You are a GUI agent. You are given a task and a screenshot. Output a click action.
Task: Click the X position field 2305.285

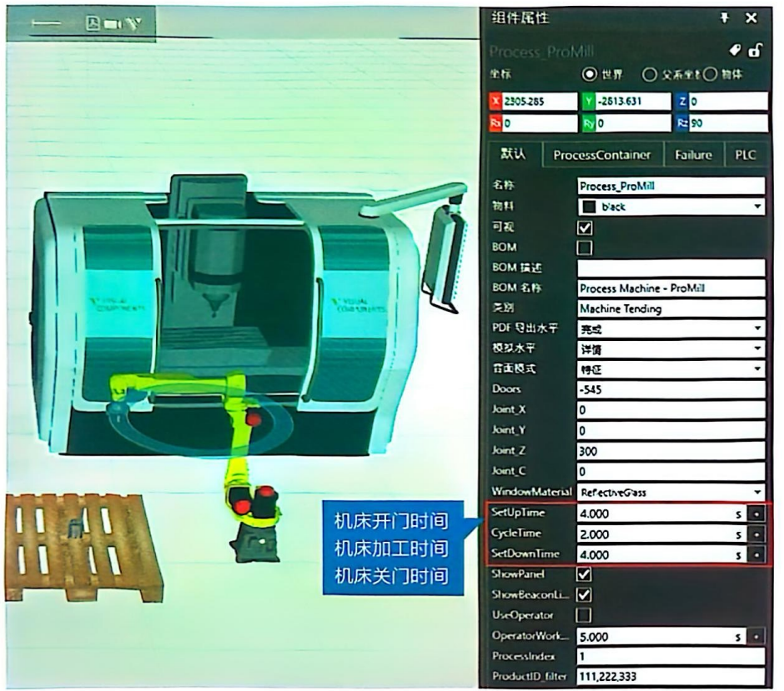[539, 102]
